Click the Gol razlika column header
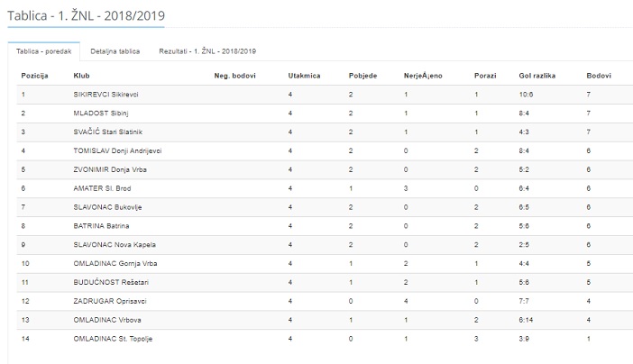This screenshot has height=364, width=633. click(x=537, y=76)
